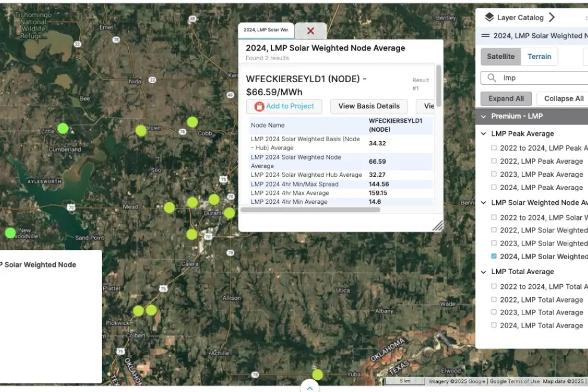Click View Basis Details button

coord(369,106)
